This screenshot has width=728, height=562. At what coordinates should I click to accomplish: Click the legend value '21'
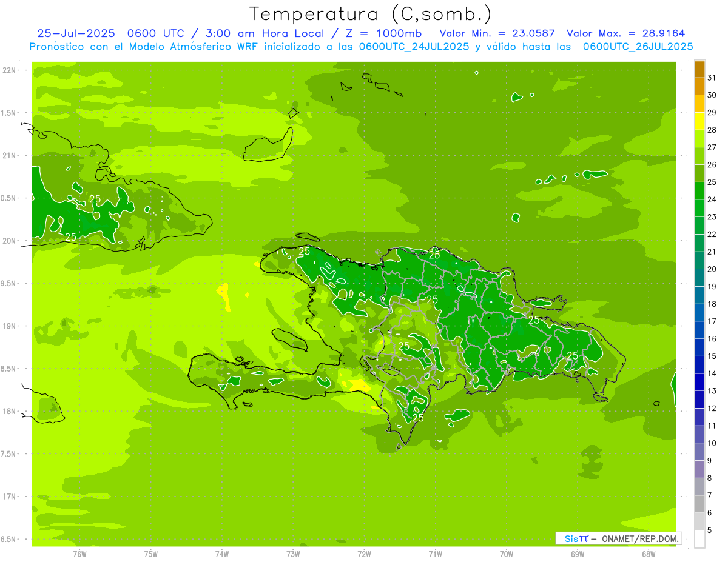pyautogui.click(x=712, y=252)
